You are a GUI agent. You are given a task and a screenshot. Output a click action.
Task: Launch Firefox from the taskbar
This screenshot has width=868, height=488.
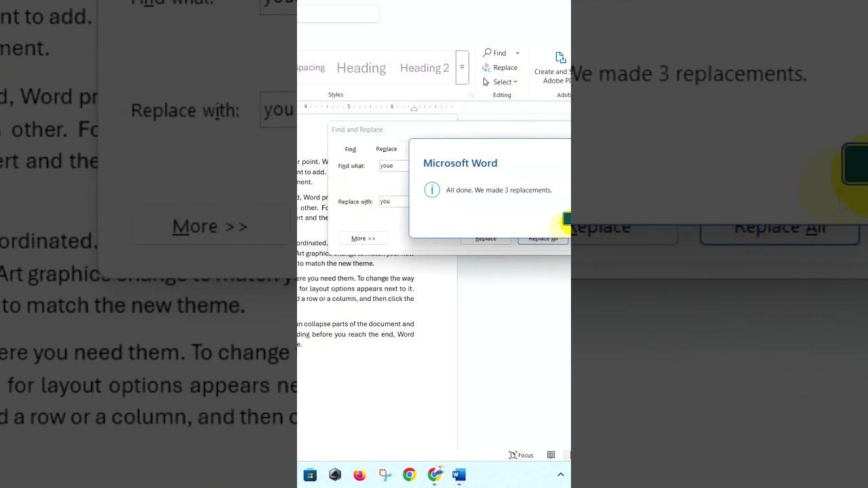click(x=359, y=475)
